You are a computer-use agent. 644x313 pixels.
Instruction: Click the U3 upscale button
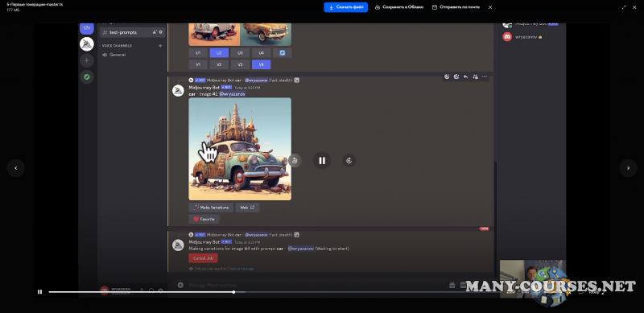[x=240, y=53]
